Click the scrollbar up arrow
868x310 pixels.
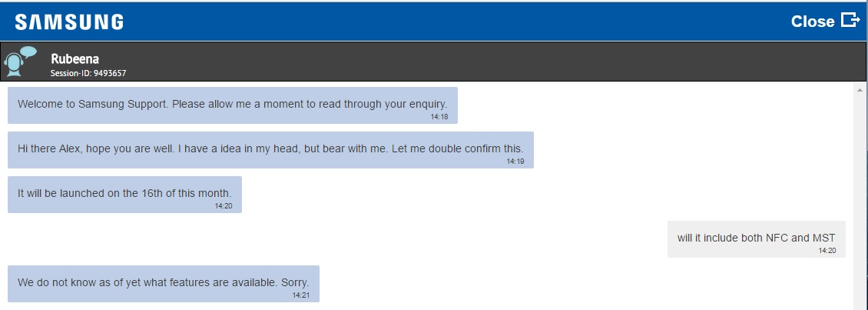(x=860, y=89)
